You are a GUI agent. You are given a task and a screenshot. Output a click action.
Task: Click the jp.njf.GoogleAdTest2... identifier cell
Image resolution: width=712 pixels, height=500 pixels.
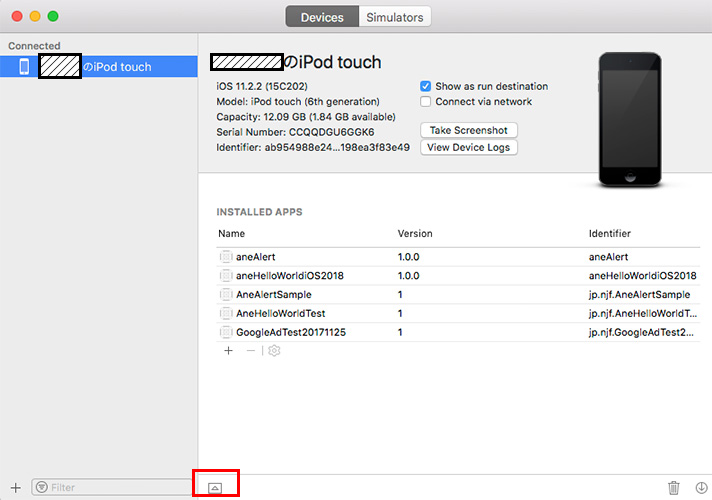click(x=641, y=332)
